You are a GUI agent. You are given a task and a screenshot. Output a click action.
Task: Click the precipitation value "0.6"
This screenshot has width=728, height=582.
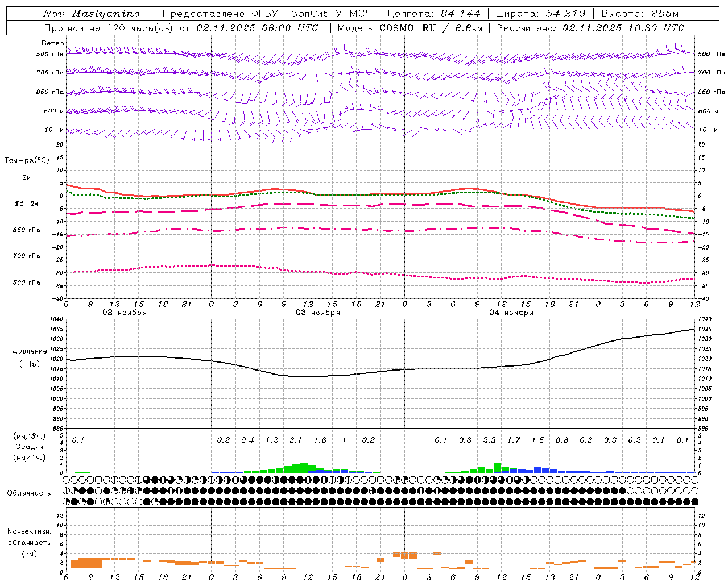465,440
